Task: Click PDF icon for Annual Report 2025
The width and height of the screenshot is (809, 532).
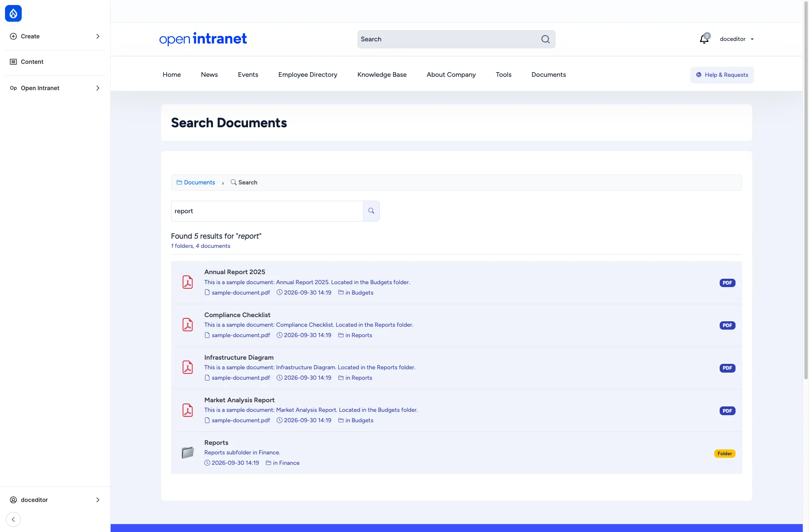Action: pyautogui.click(x=188, y=282)
